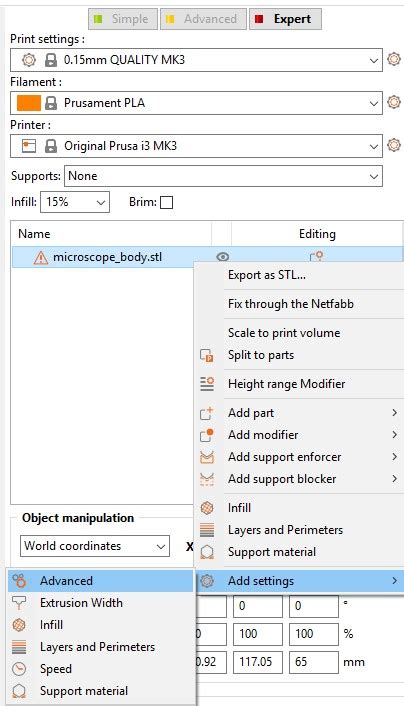Click gear icon beside Filament dropdown
404x706 pixels.
(394, 102)
